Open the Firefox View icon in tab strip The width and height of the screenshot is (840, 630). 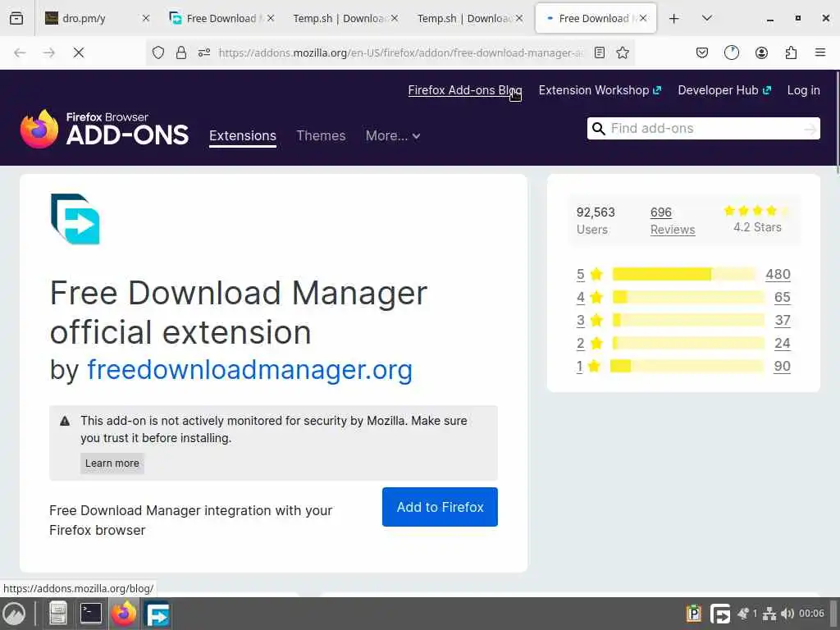pos(16,18)
